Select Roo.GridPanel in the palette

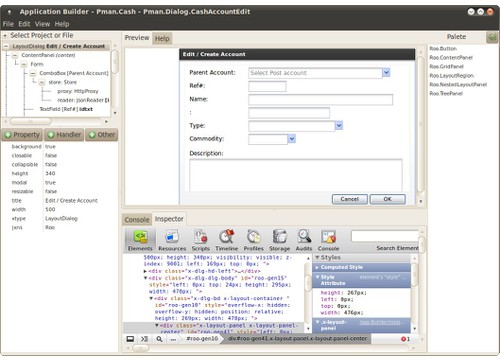(x=446, y=67)
